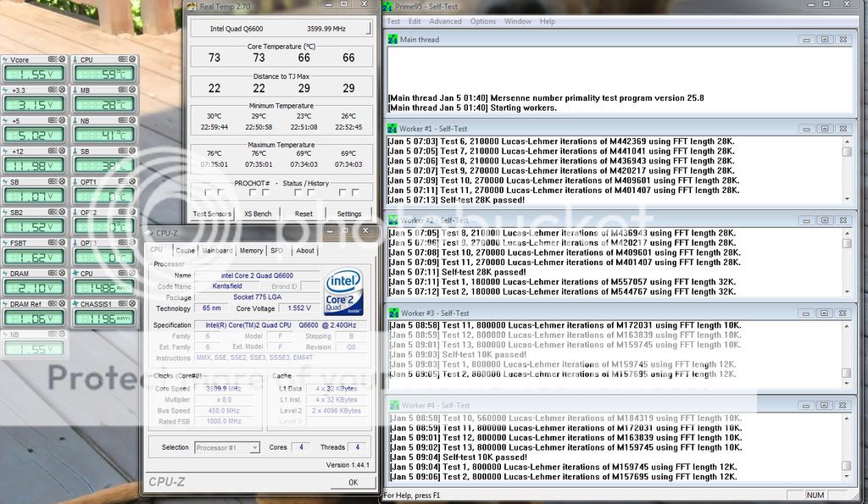Click the fan icon beside CHASSIS1
868x504 pixels.
(75, 304)
